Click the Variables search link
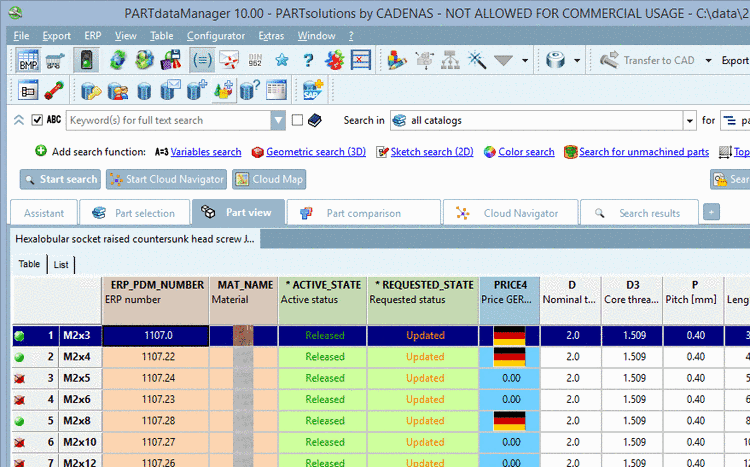 tap(206, 152)
